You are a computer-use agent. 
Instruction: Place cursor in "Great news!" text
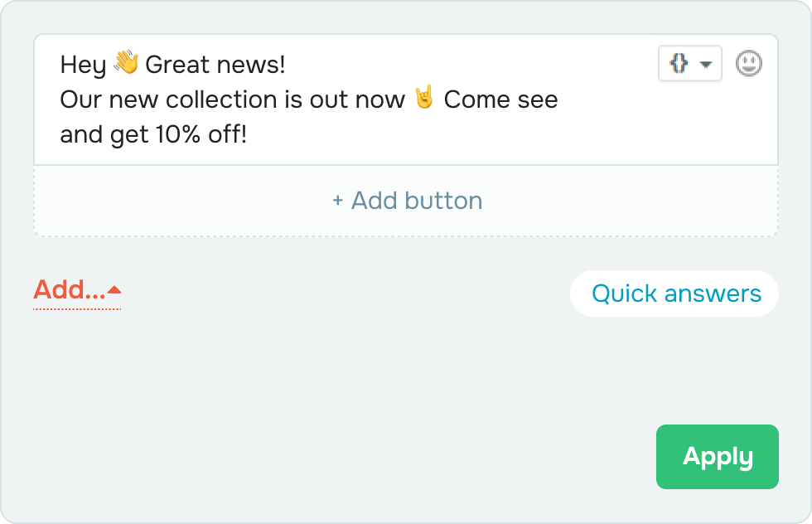[215, 65]
